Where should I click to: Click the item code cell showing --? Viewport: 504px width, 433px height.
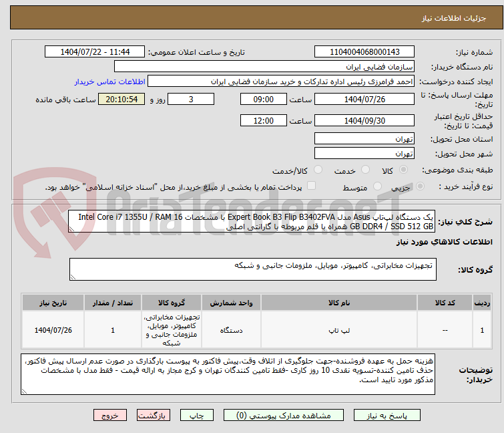coord(445,330)
